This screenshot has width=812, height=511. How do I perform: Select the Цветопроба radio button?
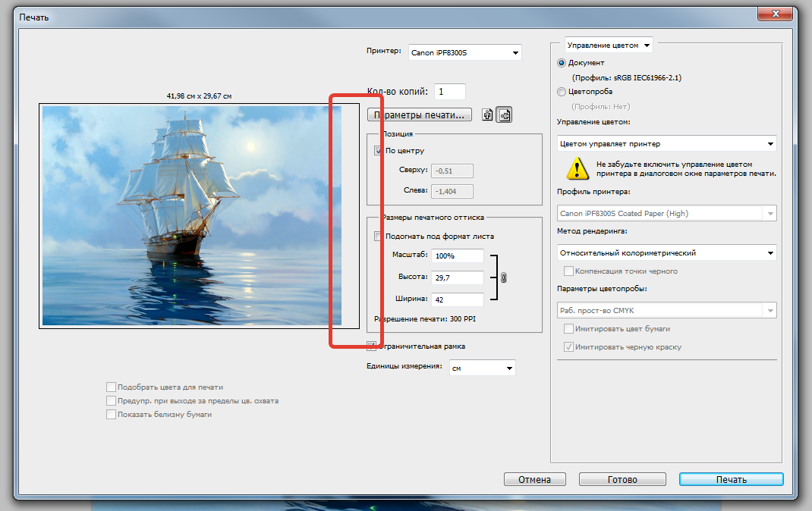coord(562,92)
